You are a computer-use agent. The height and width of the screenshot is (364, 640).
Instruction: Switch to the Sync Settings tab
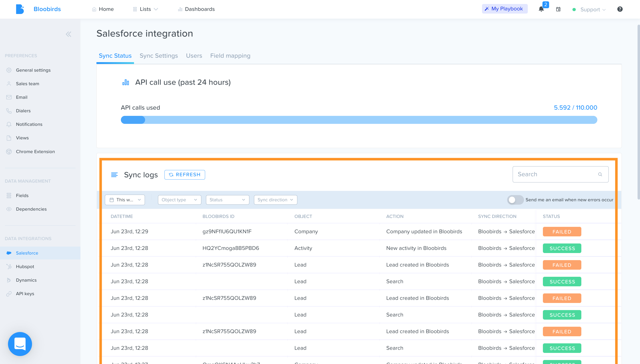pos(159,56)
